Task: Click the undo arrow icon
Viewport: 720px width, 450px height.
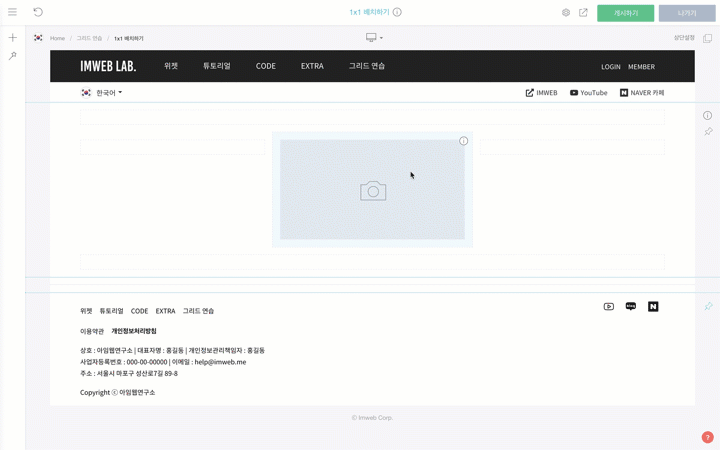Action: pyautogui.click(x=38, y=12)
